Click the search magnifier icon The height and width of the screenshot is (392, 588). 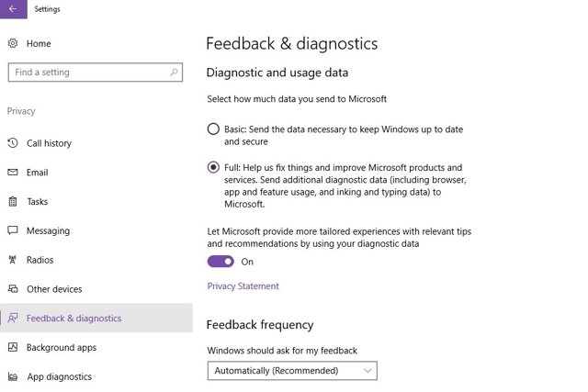pos(174,72)
